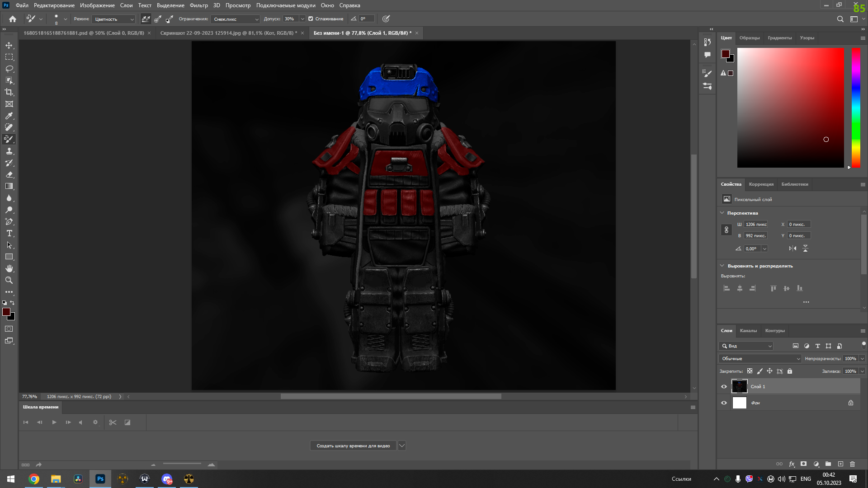Toggle lock transparent pixels
This screenshot has height=488, width=868.
coord(750,371)
